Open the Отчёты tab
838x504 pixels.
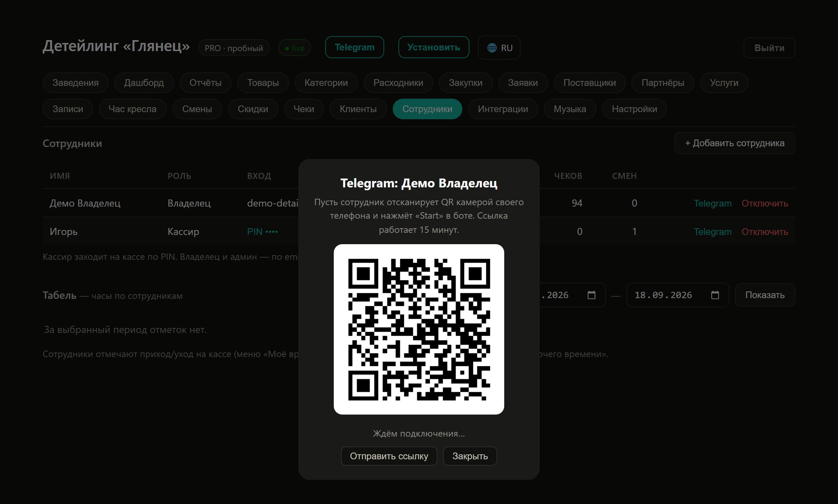(x=206, y=83)
